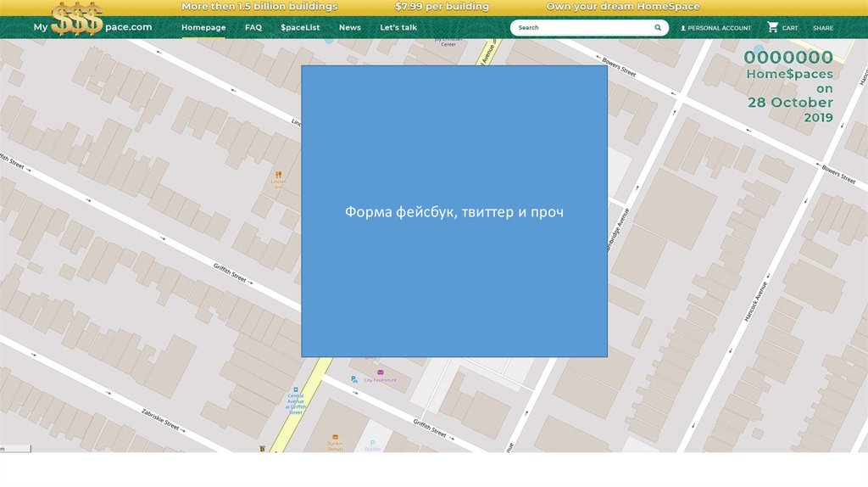
Task: Click the parking icon near City Fourniture
Action: tap(353, 379)
